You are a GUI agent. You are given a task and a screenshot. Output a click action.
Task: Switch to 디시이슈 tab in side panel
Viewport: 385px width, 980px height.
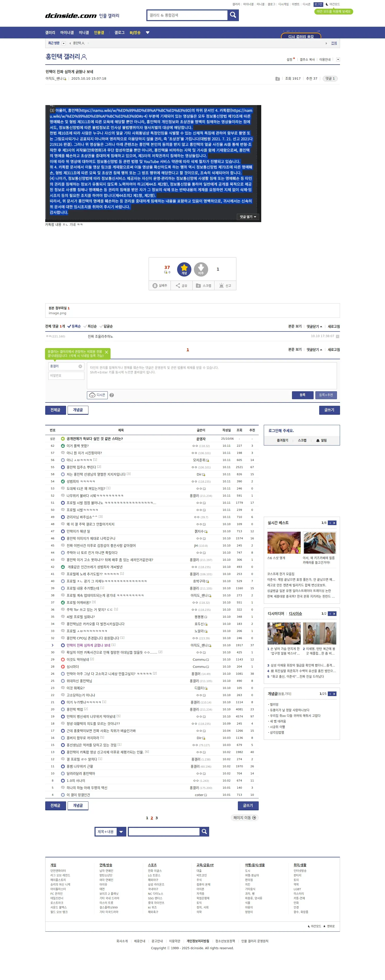[x=295, y=614]
